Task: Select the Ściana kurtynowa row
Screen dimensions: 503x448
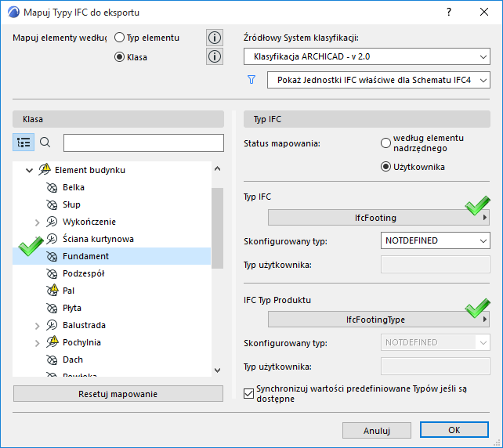Action: coord(111,239)
